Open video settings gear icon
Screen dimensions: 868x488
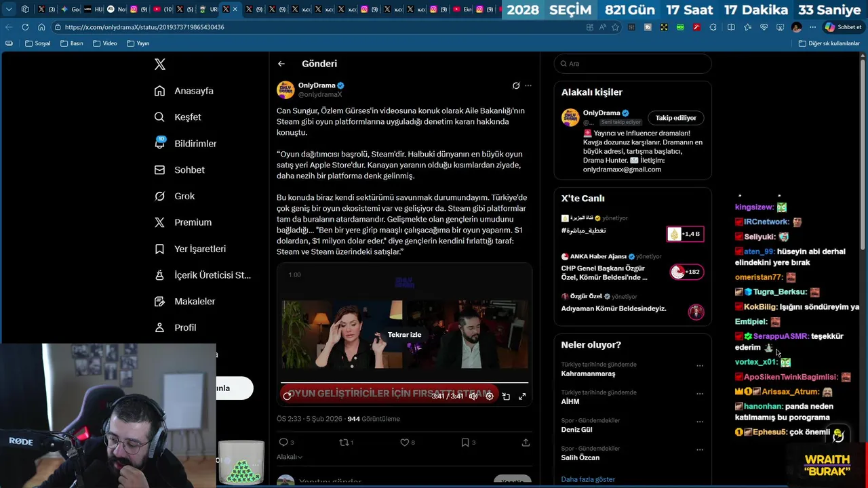(490, 396)
